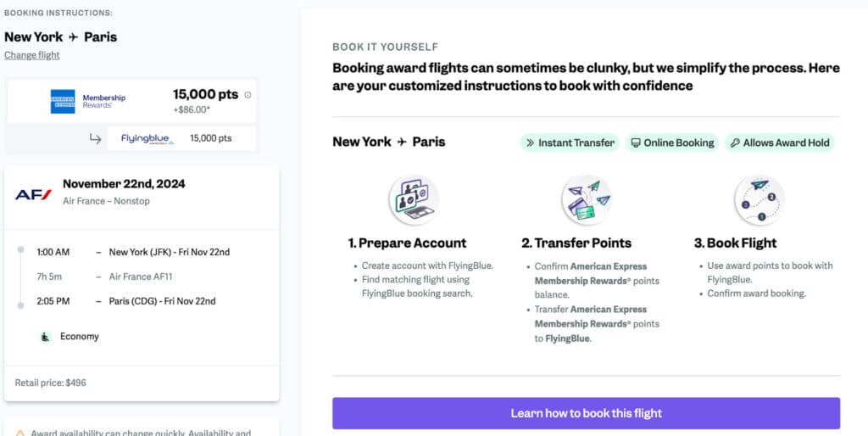Click the Economy seat icon
Viewport: 868px width, 436px height.
pyautogui.click(x=45, y=337)
